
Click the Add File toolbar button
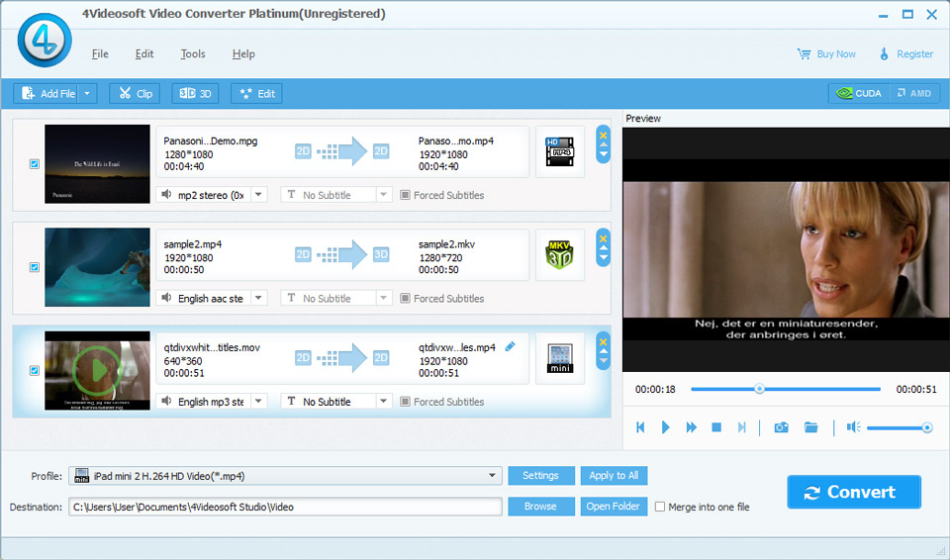[47, 93]
